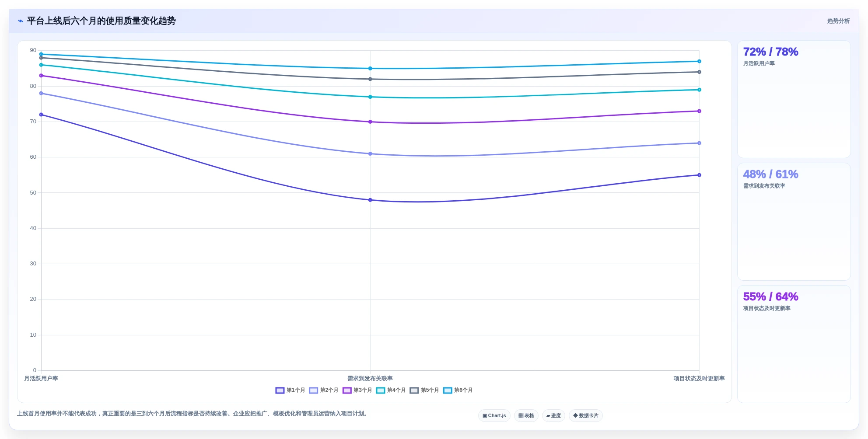Click 第1个月 data point at 项目状态及时更新率

tap(699, 175)
